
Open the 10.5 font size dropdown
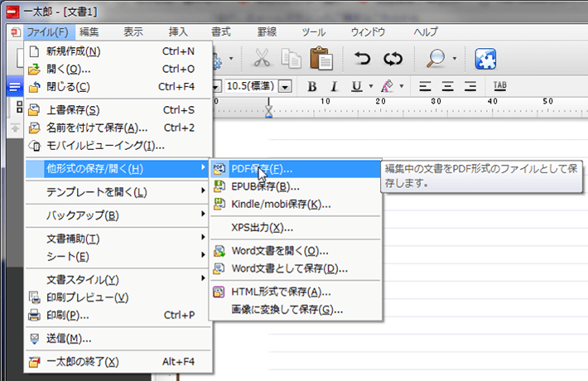[286, 86]
